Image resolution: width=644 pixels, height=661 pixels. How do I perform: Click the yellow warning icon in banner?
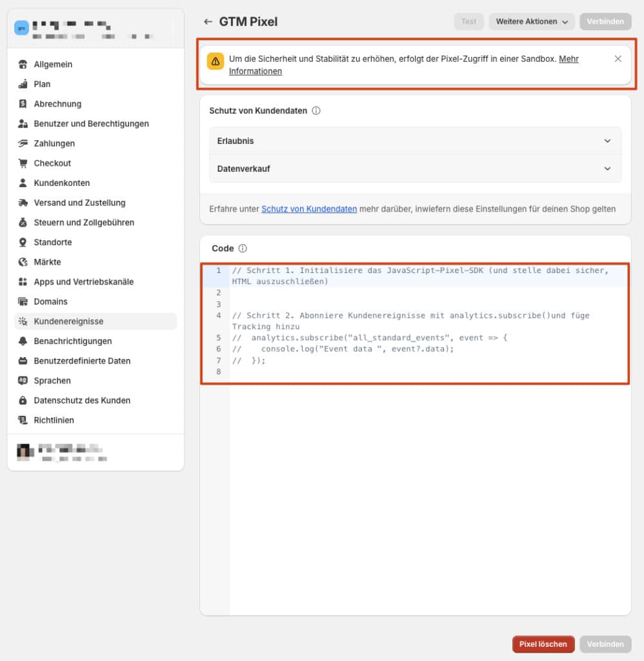tap(216, 61)
